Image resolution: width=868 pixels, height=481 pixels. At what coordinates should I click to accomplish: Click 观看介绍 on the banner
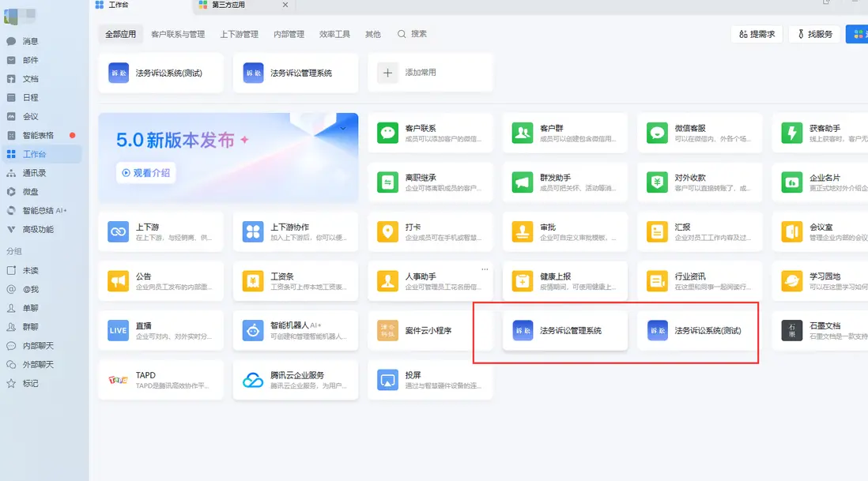[x=146, y=173]
